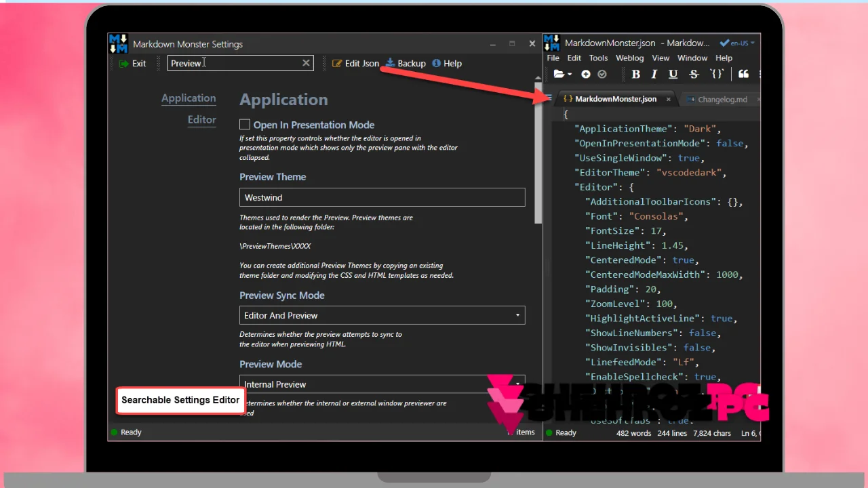This screenshot has width=868, height=488.
Task: Toggle Underline formatting
Action: [x=673, y=75]
